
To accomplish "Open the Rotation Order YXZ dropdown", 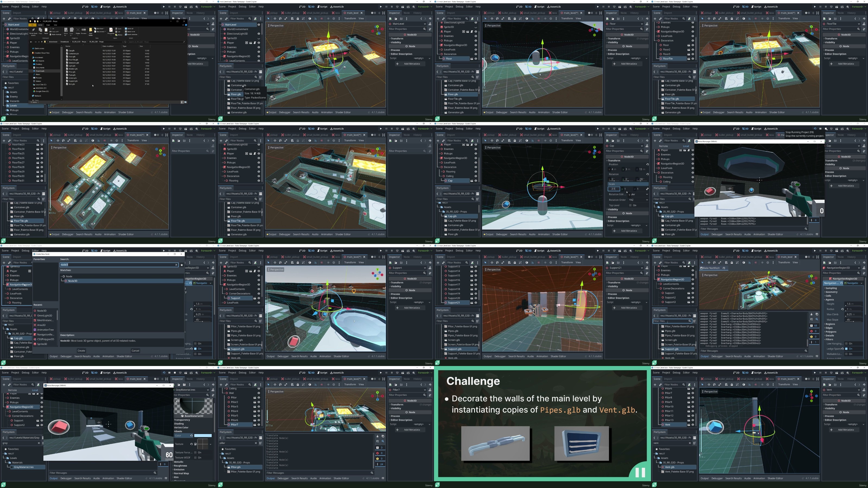I will coord(638,200).
